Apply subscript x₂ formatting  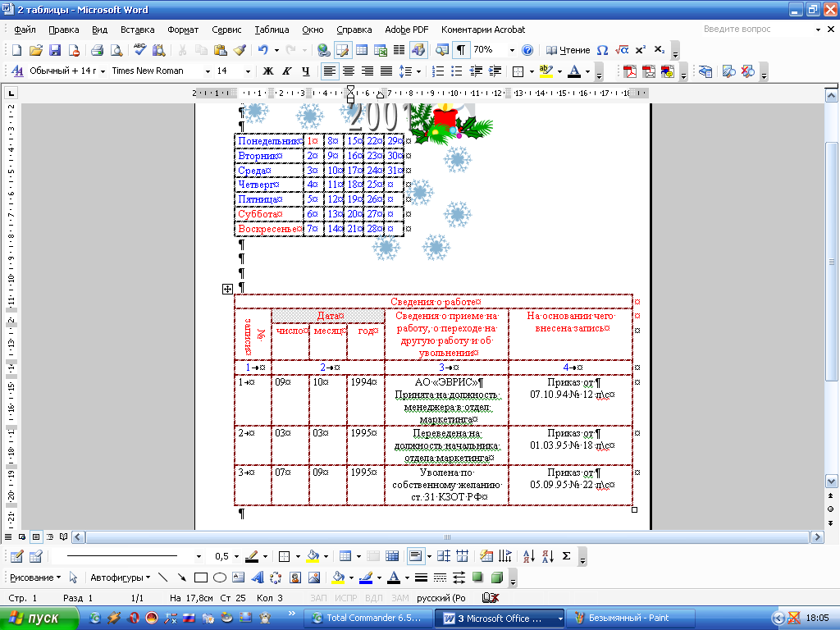click(x=660, y=50)
